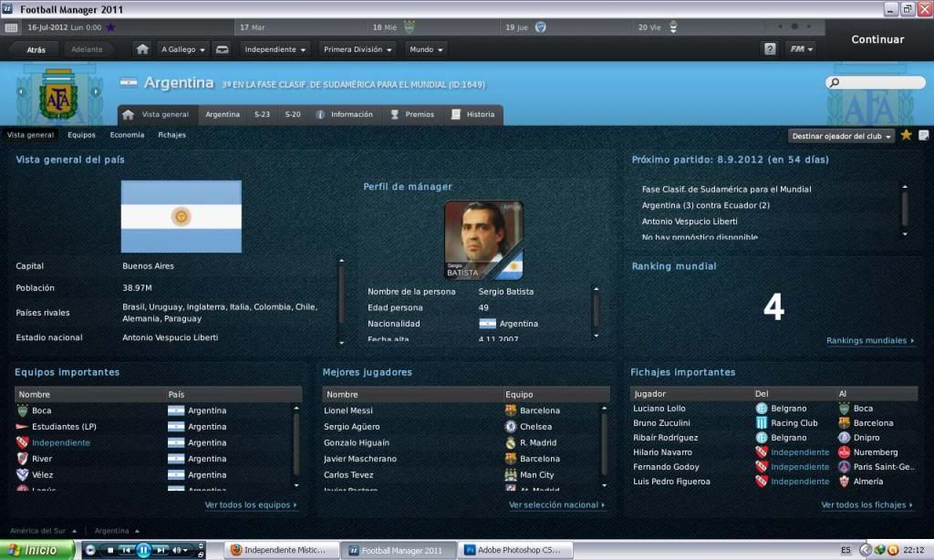Select the Fichajes sub-tab

[172, 135]
